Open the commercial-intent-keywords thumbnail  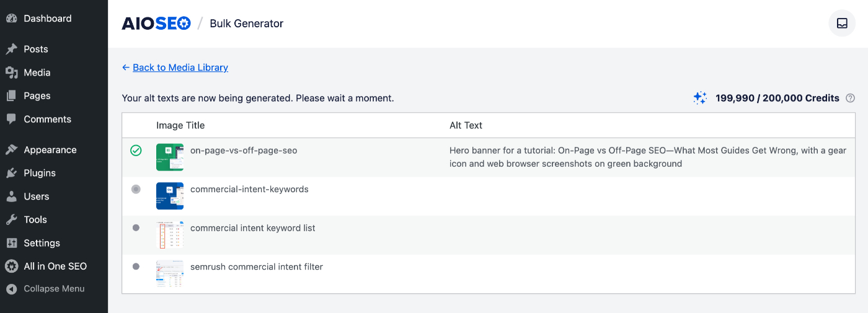(x=169, y=196)
